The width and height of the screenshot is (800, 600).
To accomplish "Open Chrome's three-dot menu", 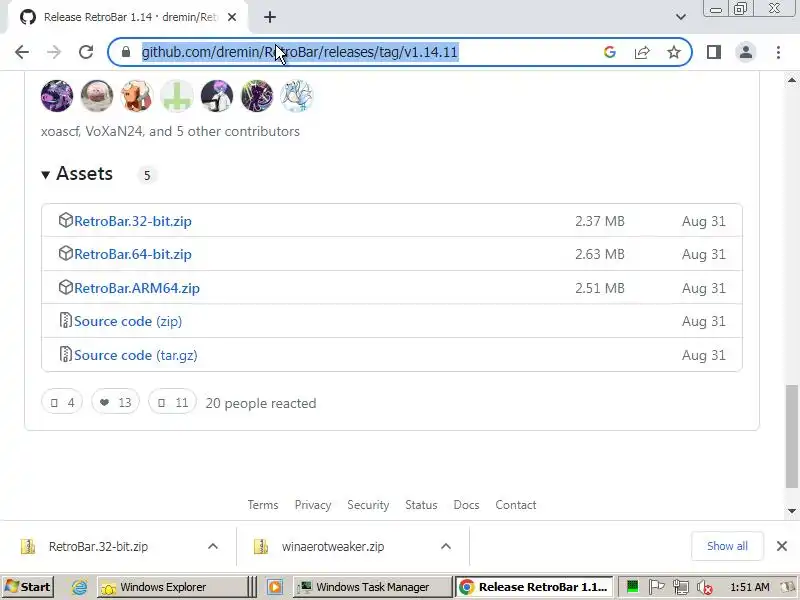I will pos(778,52).
